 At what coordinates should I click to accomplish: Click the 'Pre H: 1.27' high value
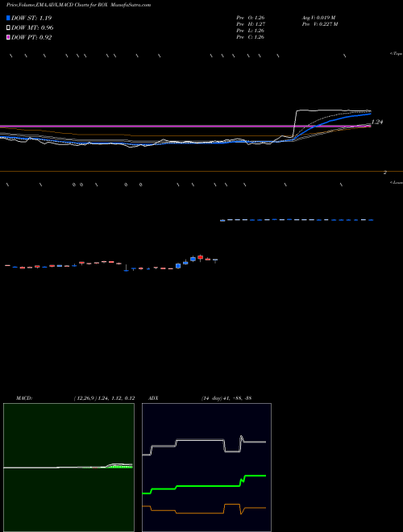(251, 24)
